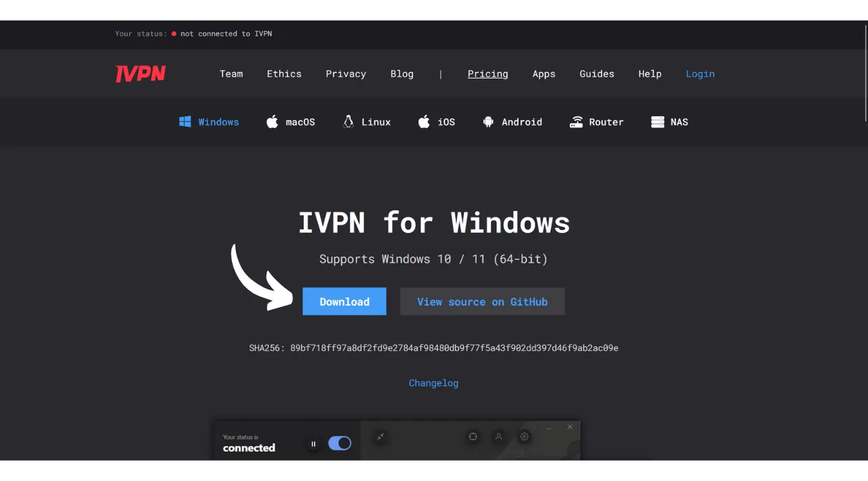This screenshot has width=868, height=481.
Task: Click the NAS server icon
Action: click(657, 122)
